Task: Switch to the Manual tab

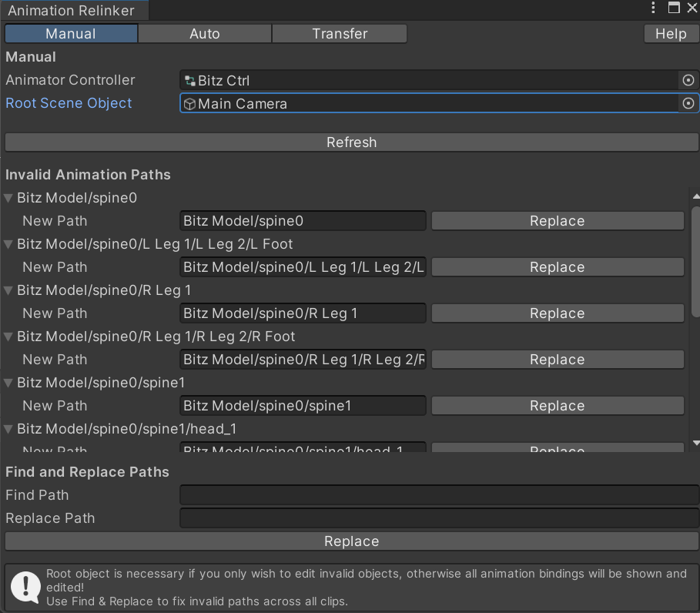Action: (71, 33)
